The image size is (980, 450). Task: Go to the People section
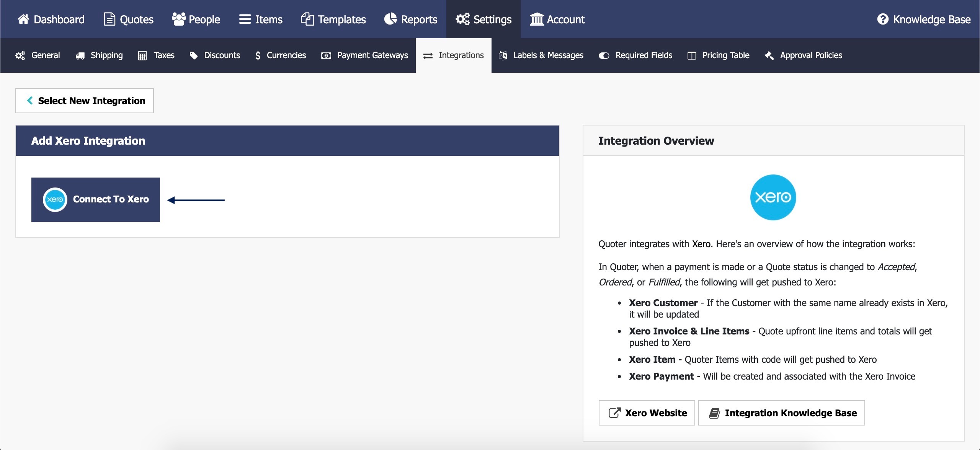tap(196, 19)
